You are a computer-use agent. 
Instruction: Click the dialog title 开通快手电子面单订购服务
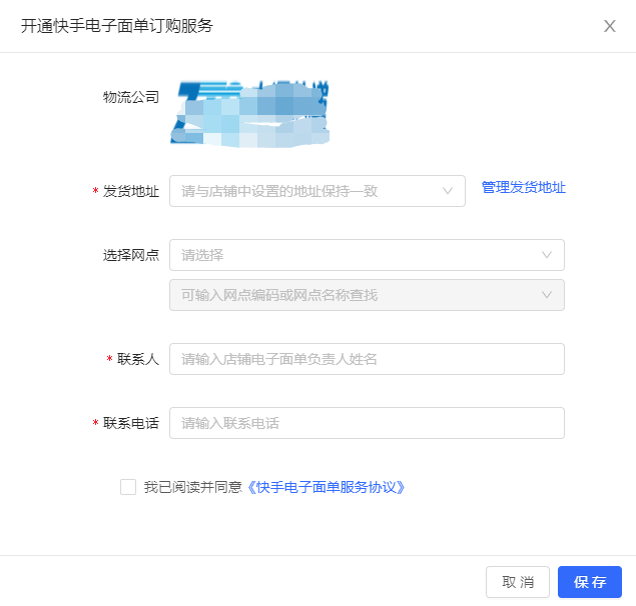coord(117,26)
